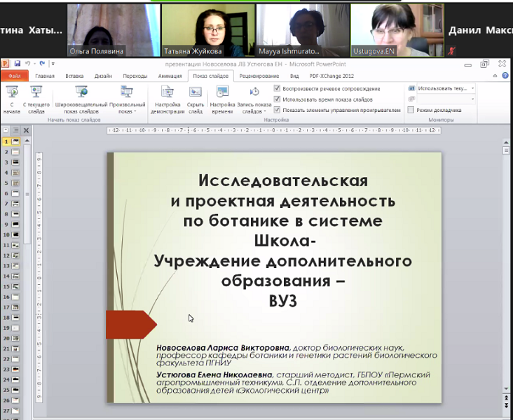Click the Save icon in quick access toolbar
513x420 pixels.
point(18,63)
